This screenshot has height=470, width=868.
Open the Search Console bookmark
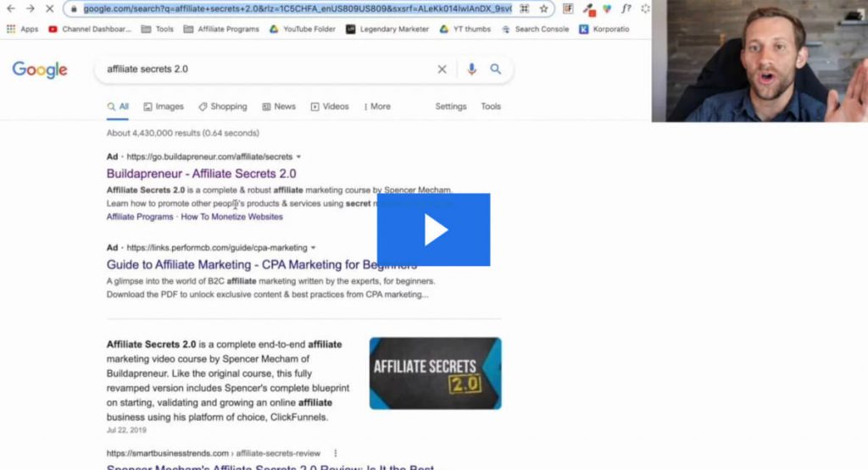[x=536, y=30]
